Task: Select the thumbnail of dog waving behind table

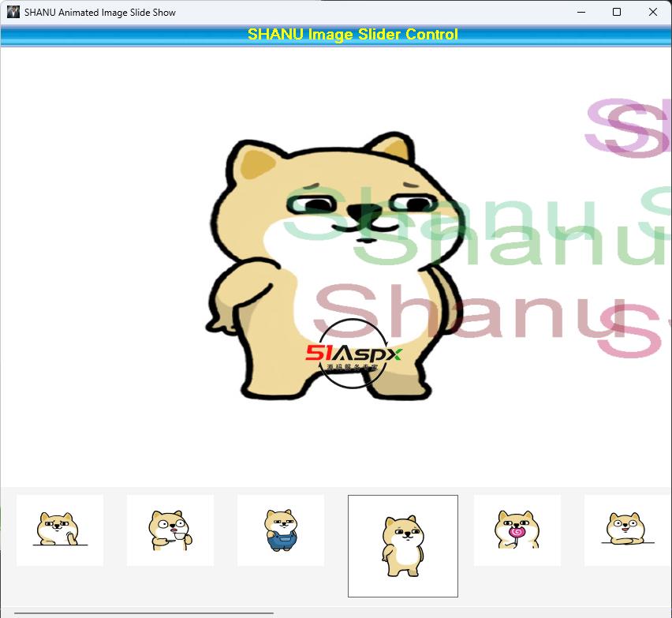Action: [60, 530]
